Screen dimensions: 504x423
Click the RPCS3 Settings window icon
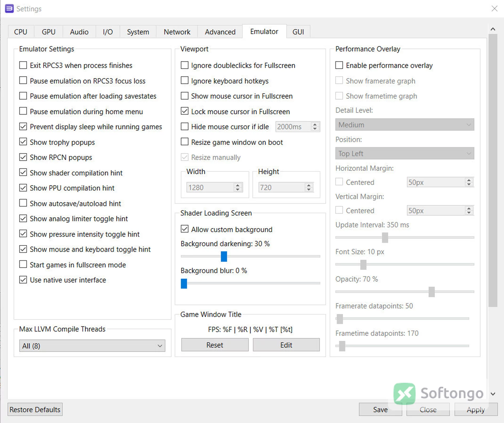[9, 9]
